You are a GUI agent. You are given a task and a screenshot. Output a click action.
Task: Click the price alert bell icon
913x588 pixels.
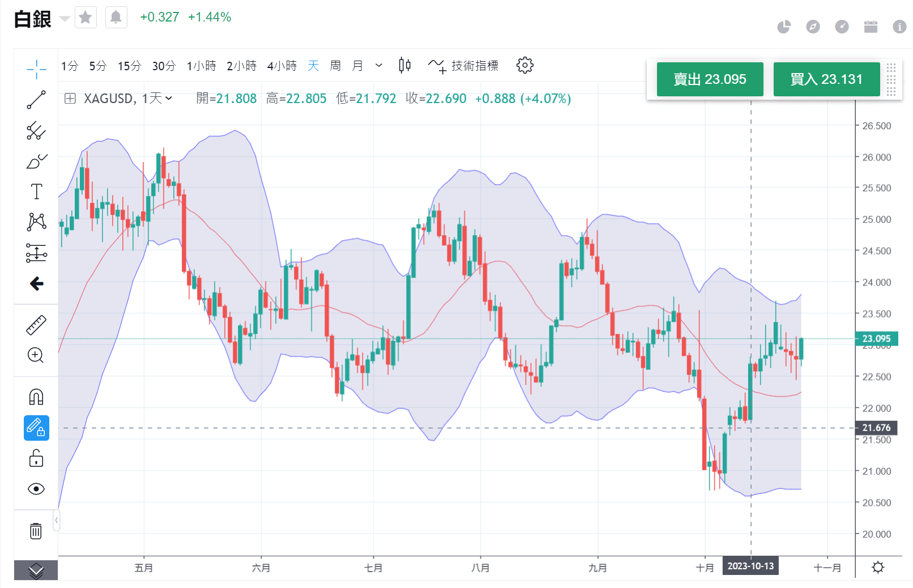point(116,18)
